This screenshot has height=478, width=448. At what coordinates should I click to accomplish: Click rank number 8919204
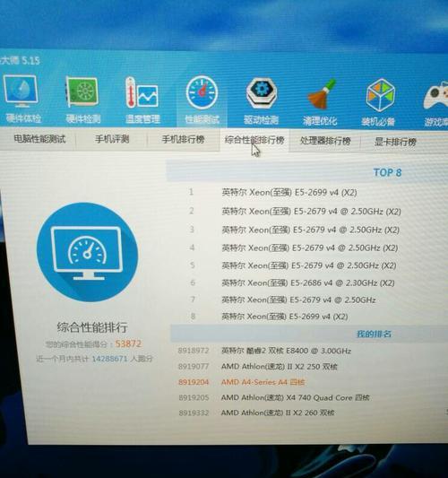click(x=194, y=382)
